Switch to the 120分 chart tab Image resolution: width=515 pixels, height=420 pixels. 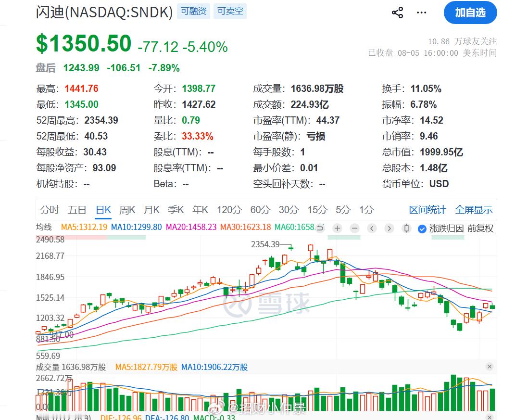[x=229, y=210]
